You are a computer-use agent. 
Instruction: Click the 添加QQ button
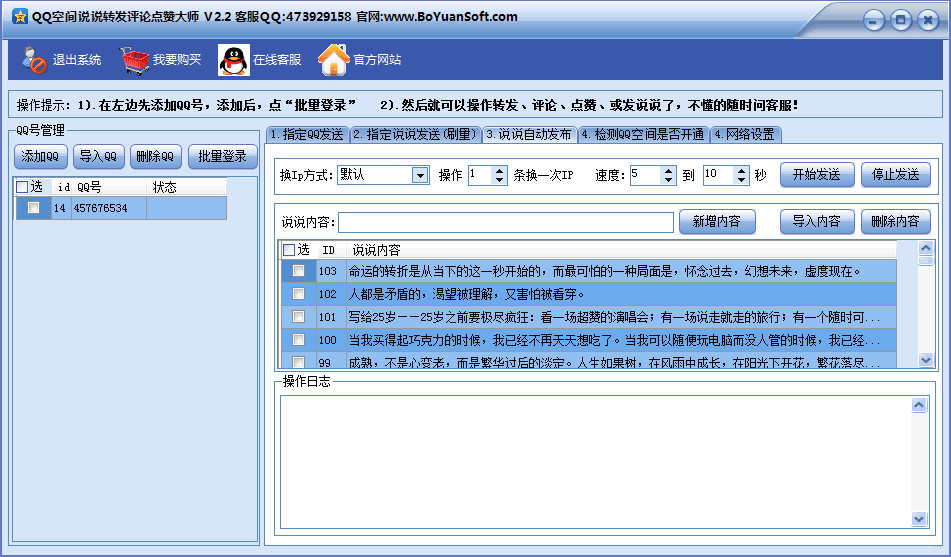[40, 157]
